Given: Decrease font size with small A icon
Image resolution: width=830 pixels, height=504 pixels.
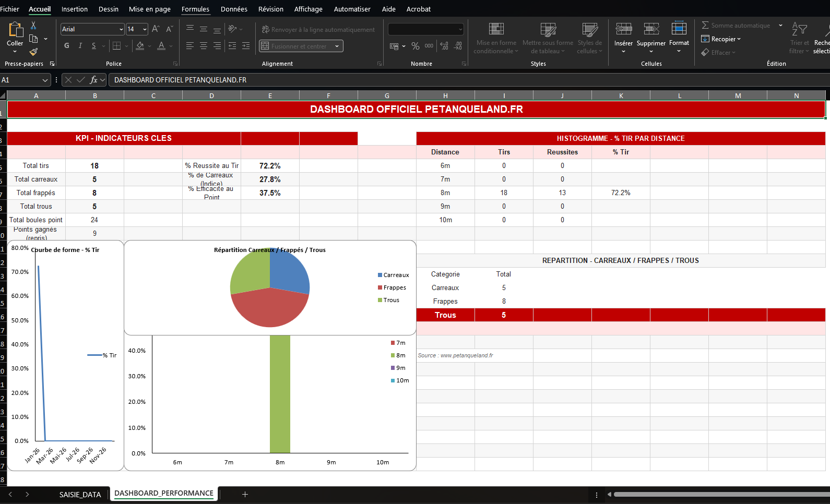Looking at the screenshot, I should (169, 29).
